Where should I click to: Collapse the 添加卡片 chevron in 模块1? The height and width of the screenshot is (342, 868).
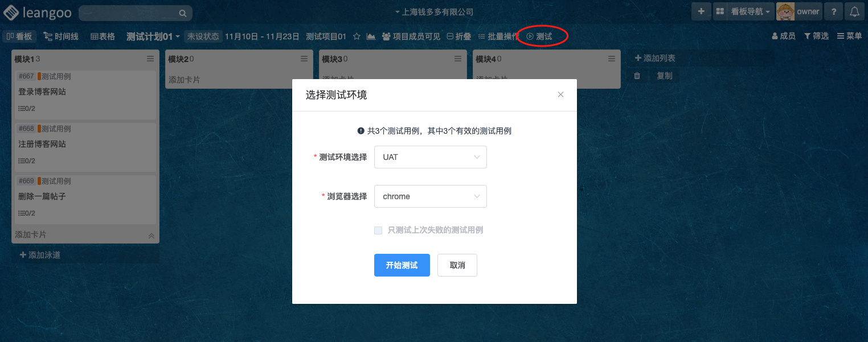(152, 235)
